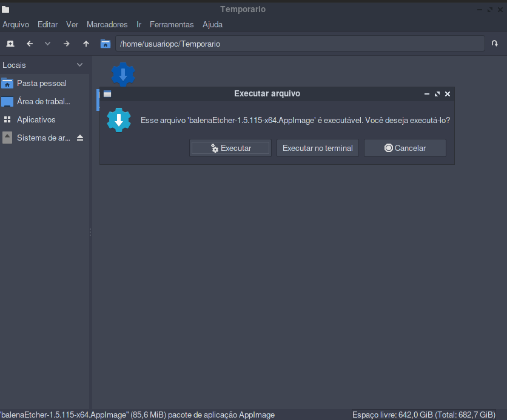Click side pane splitter handle dots

[90, 232]
